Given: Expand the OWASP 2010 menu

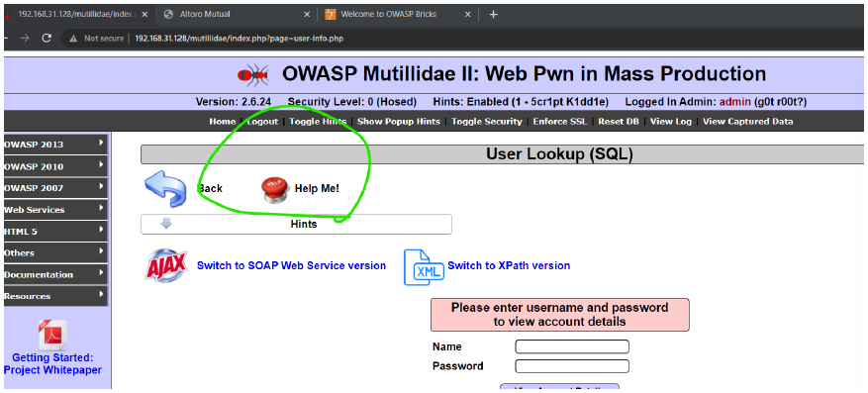Looking at the screenshot, I should click(55, 166).
